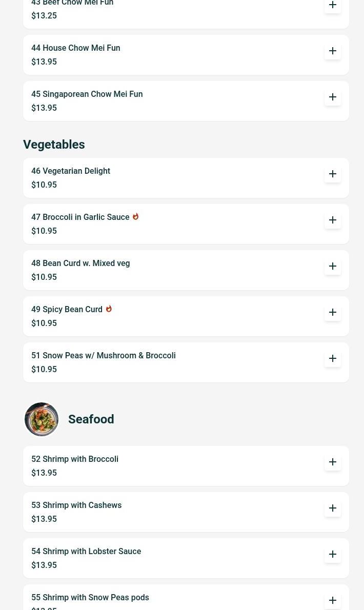Open 51 Snow Peas w/ Mushroom & Broccoli title
Viewport: 364px width, 610px height.
pyautogui.click(x=104, y=356)
